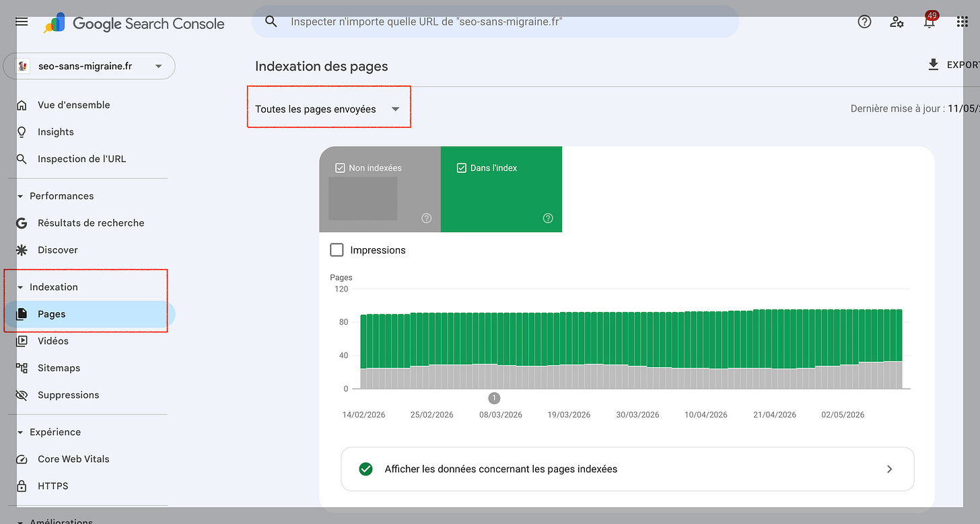Select the Pages menu item
This screenshot has width=980, height=524.
click(87, 314)
